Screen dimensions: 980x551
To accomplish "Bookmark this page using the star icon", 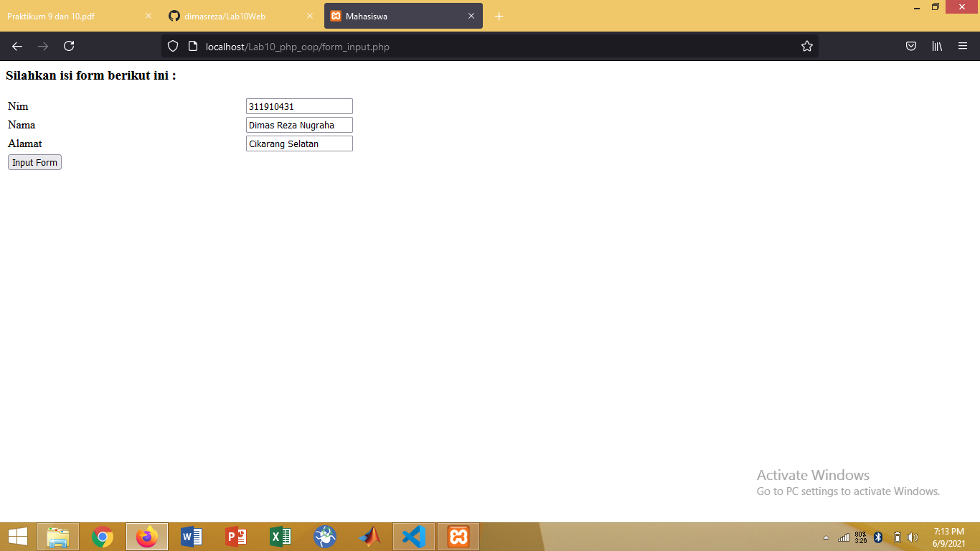I will (x=806, y=45).
